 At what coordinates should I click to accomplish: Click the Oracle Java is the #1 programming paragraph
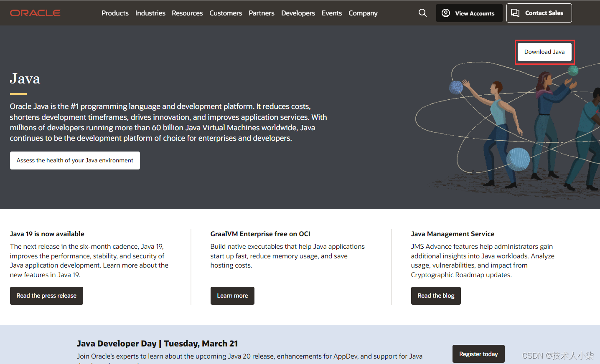168,122
